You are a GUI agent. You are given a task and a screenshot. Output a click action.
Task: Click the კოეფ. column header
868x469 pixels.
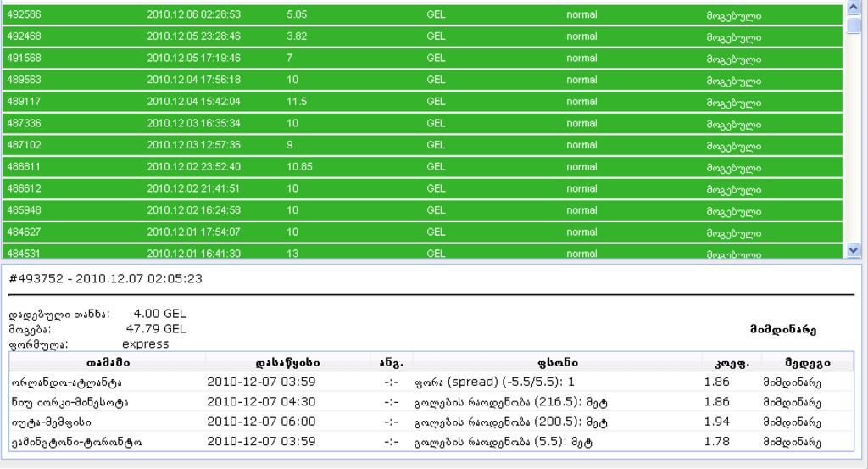(732, 363)
